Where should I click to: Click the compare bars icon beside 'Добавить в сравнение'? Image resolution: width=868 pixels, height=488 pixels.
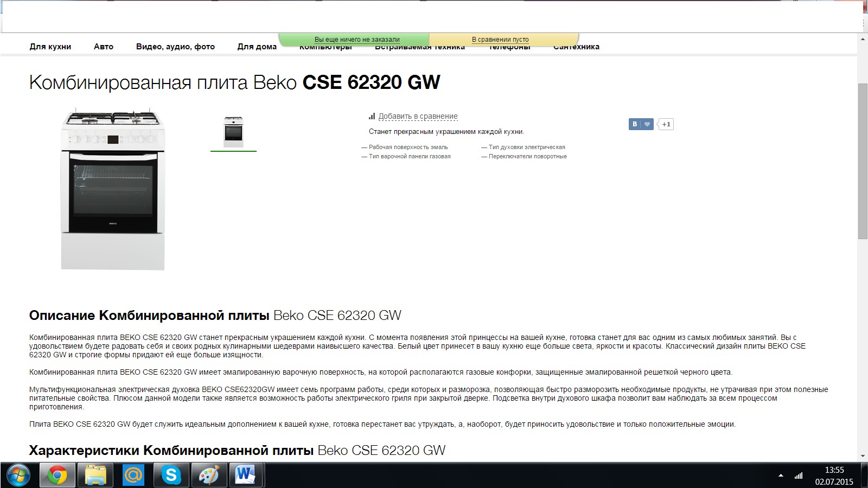pos(372,116)
